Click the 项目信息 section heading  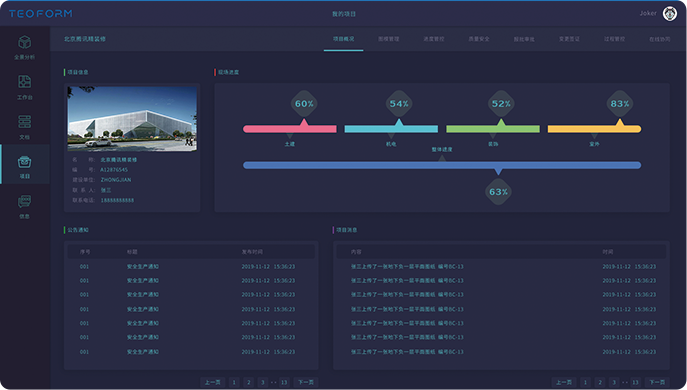(x=78, y=72)
